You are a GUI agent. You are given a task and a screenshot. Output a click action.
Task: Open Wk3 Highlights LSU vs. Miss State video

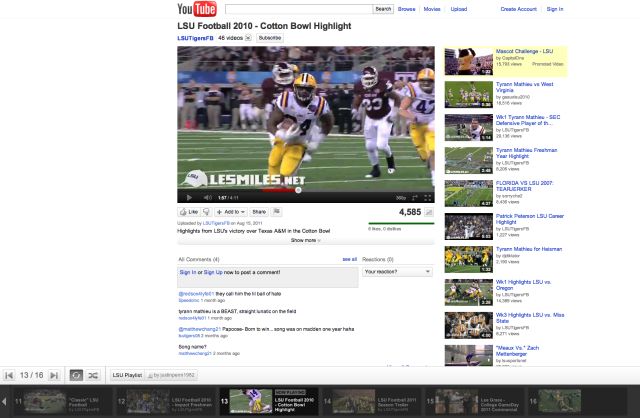click(x=530, y=318)
